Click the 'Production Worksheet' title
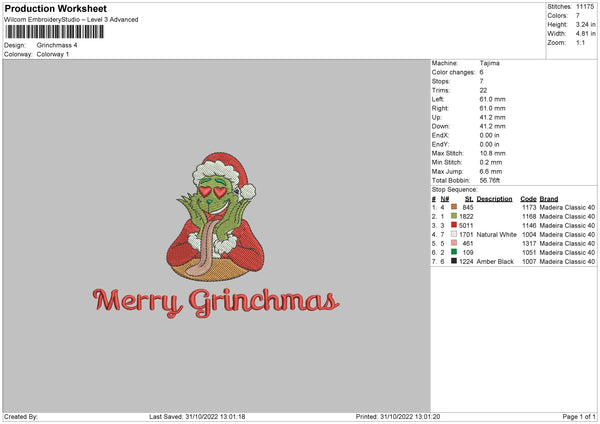600x424 pixels. (55, 8)
